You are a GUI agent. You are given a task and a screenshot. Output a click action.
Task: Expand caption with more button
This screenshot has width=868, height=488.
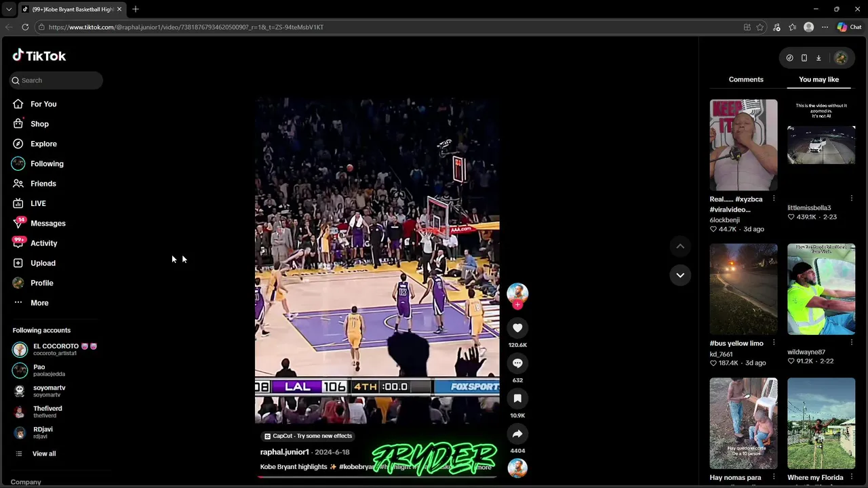click(484, 467)
